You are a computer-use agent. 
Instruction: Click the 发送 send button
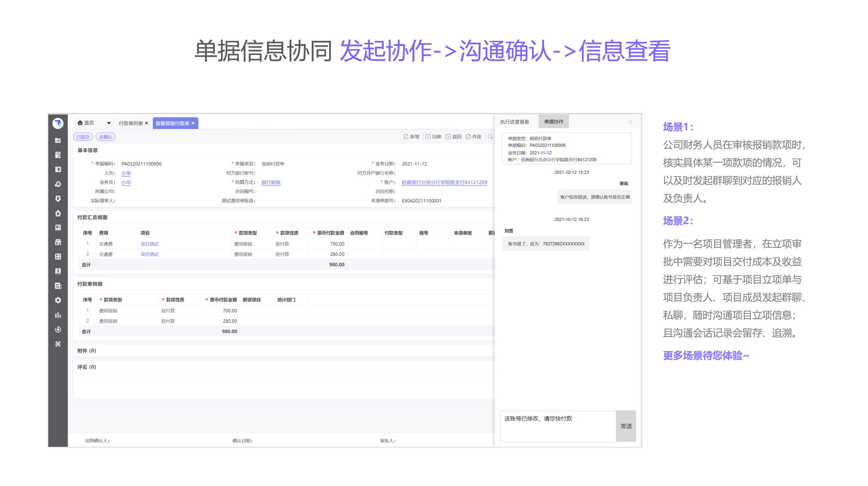tap(626, 426)
